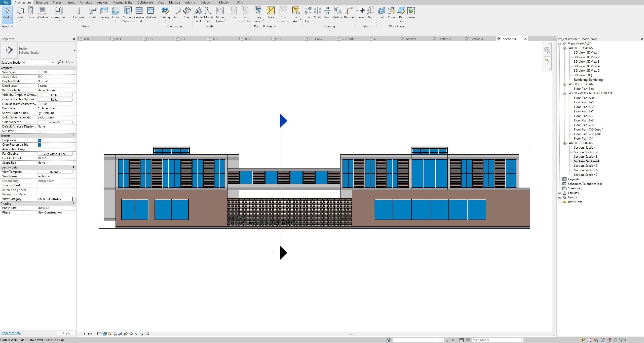
Task: Toggle the Sun Path checkbox
Action: 39,131
